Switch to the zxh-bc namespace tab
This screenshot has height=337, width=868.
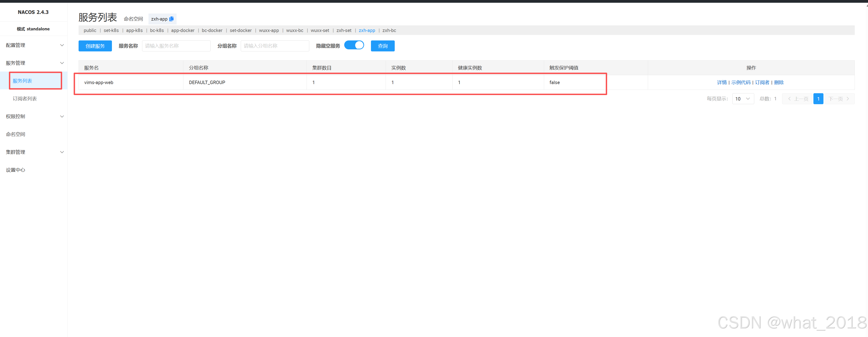coord(389,30)
